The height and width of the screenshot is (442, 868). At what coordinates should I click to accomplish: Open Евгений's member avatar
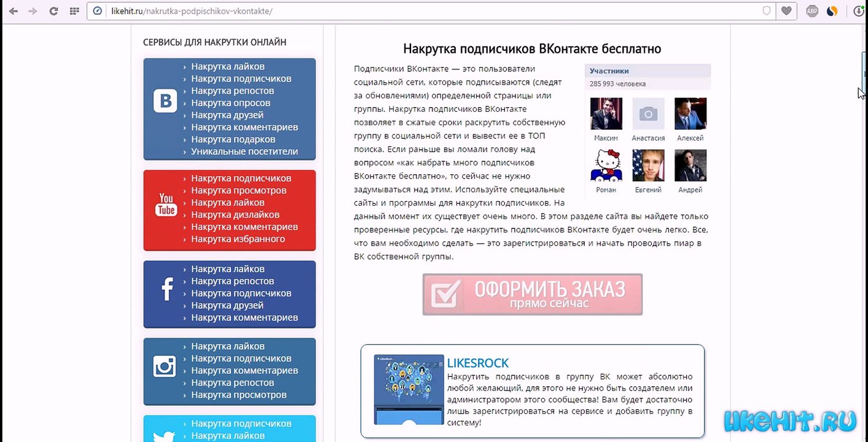(648, 165)
